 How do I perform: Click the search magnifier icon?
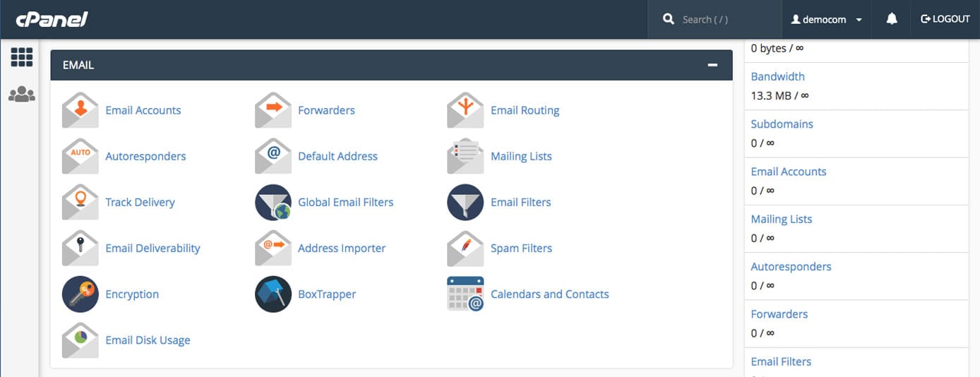click(669, 20)
